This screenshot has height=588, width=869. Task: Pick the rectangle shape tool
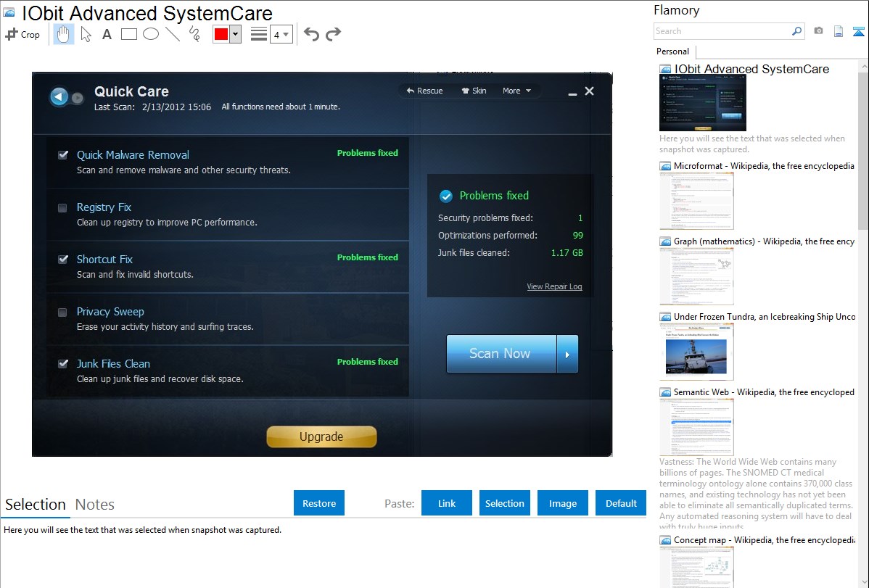[128, 34]
